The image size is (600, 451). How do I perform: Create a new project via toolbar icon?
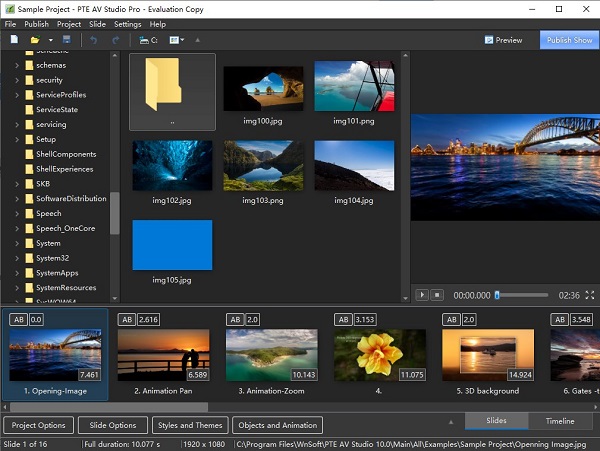14,40
